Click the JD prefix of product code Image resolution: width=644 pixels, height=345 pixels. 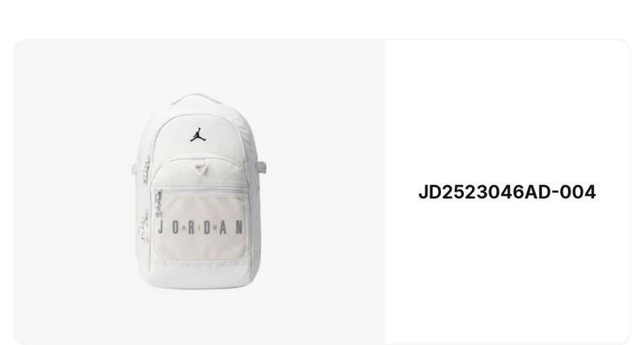pos(430,192)
